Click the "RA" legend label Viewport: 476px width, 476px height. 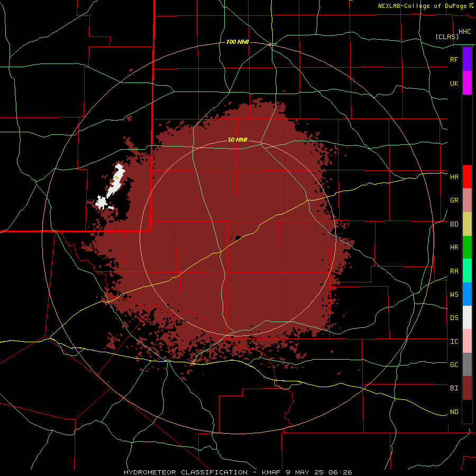click(454, 271)
